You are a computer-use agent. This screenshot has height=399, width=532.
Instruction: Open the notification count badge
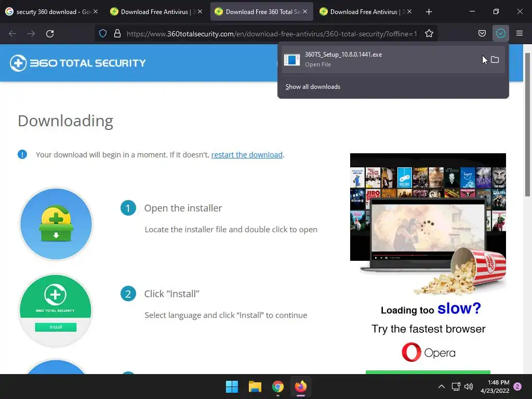point(517,387)
